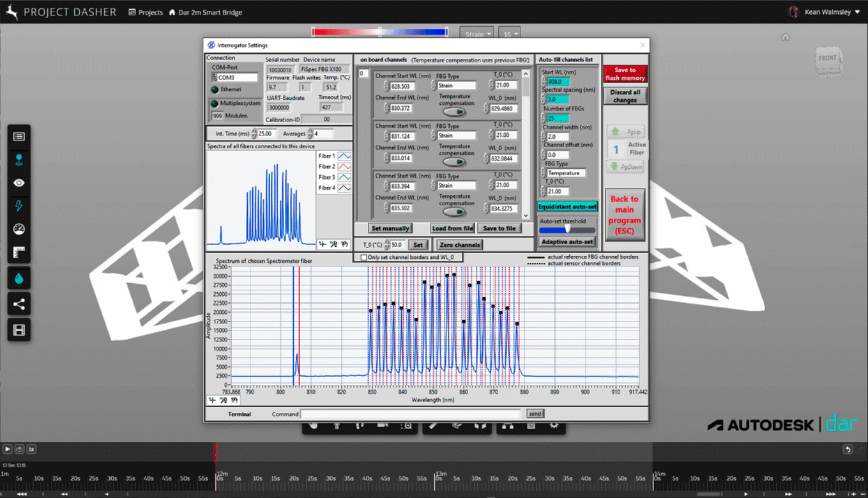Image resolution: width=868 pixels, height=498 pixels.
Task: Click the film strip icon in sidebar
Action: point(19,330)
